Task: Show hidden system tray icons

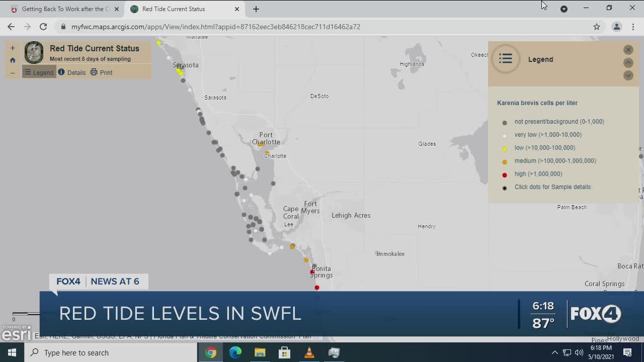Action: click(x=554, y=352)
